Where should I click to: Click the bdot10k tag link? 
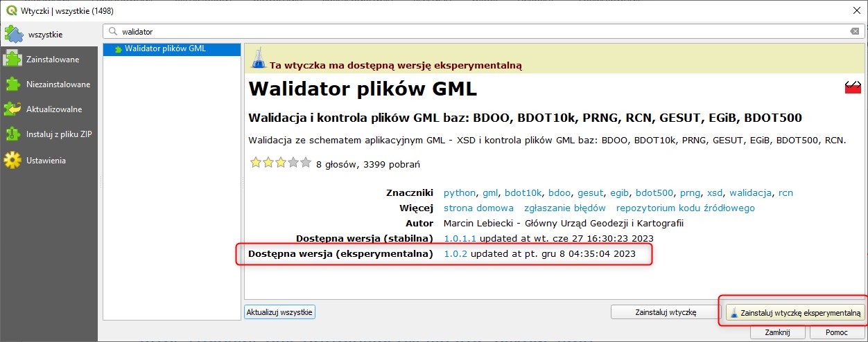pyautogui.click(x=523, y=192)
